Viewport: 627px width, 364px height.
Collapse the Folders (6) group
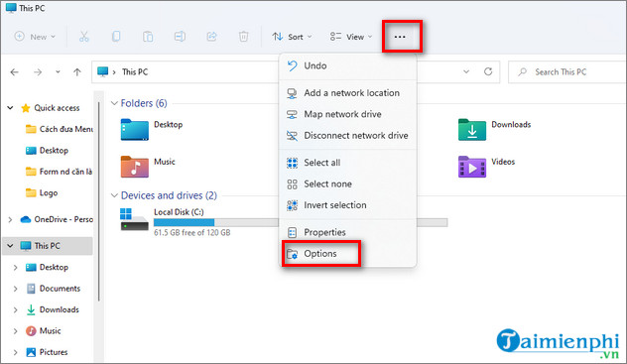[x=114, y=103]
